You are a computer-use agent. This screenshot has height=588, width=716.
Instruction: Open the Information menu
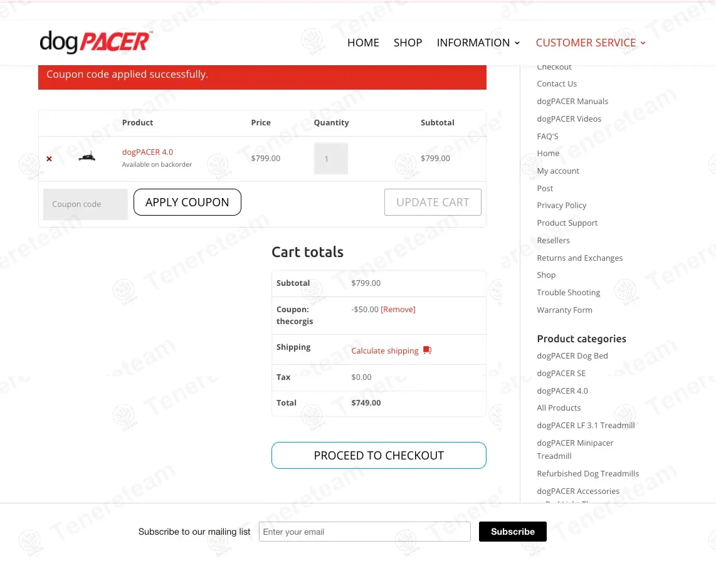tap(473, 43)
